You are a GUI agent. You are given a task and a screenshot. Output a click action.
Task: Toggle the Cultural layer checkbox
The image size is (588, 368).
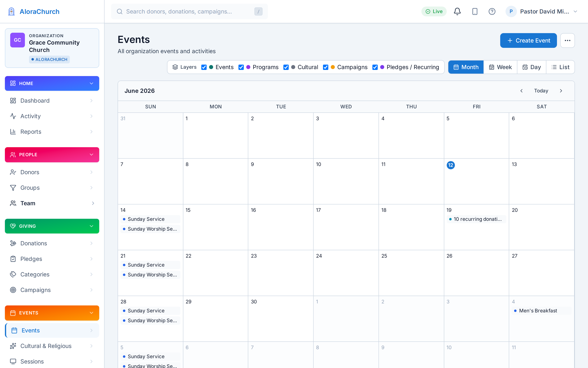(x=286, y=67)
